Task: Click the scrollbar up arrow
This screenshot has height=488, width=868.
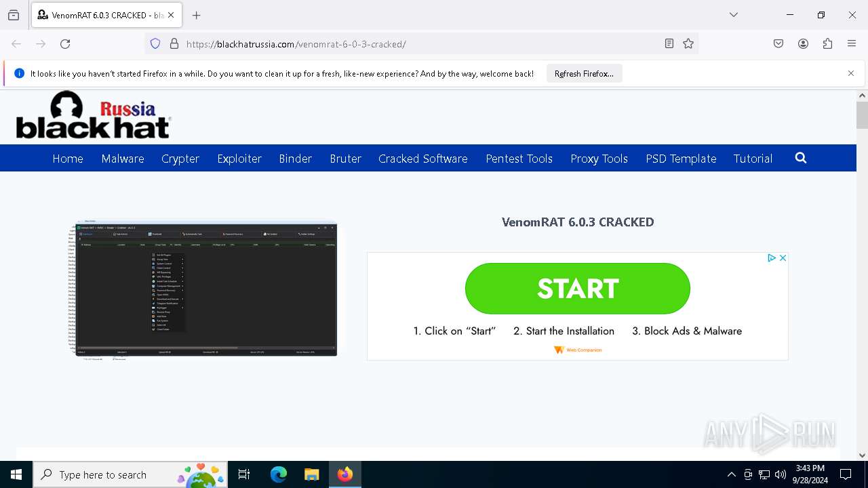Action: click(862, 96)
